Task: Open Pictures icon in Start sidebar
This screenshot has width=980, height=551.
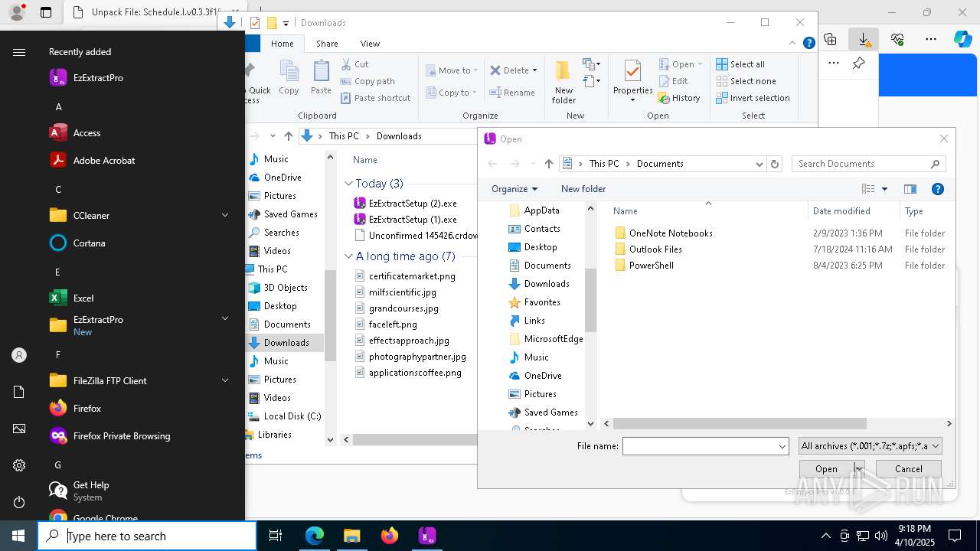Action: point(19,429)
